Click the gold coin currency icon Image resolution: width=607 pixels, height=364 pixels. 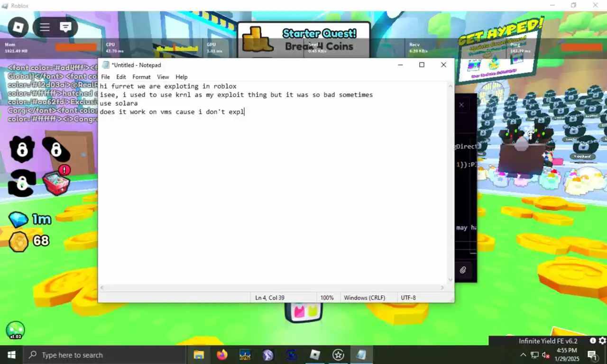[x=19, y=242]
